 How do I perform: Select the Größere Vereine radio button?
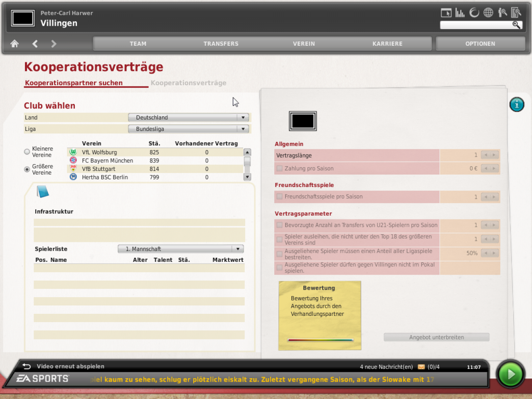(x=27, y=169)
